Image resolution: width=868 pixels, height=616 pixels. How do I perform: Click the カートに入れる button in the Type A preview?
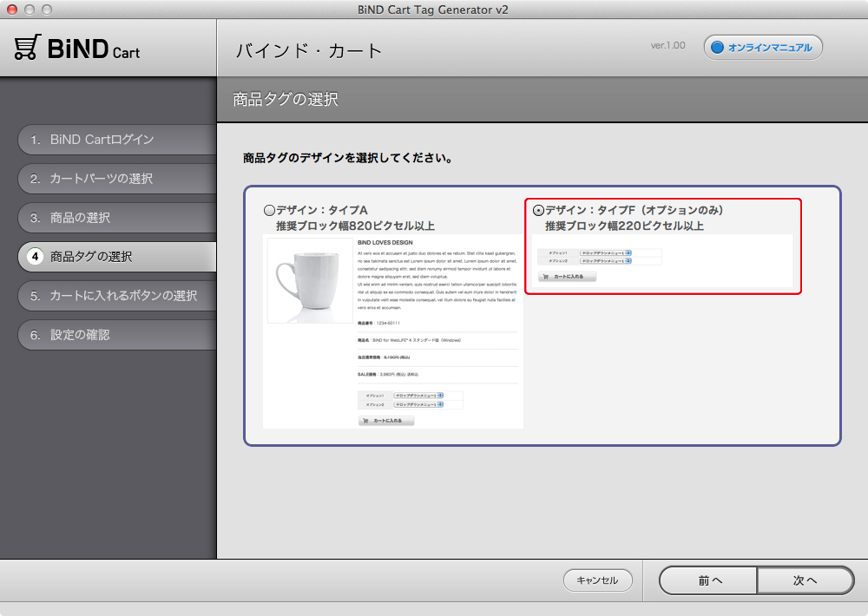point(386,421)
